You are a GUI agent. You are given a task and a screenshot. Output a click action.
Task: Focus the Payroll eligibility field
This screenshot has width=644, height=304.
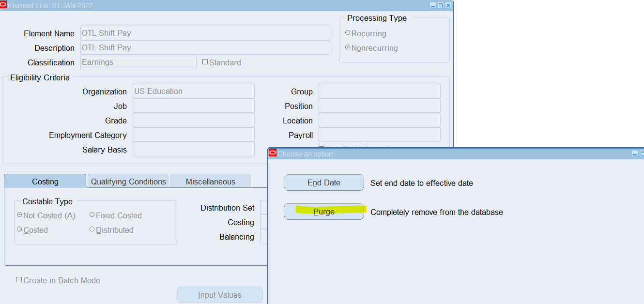pyautogui.click(x=379, y=135)
